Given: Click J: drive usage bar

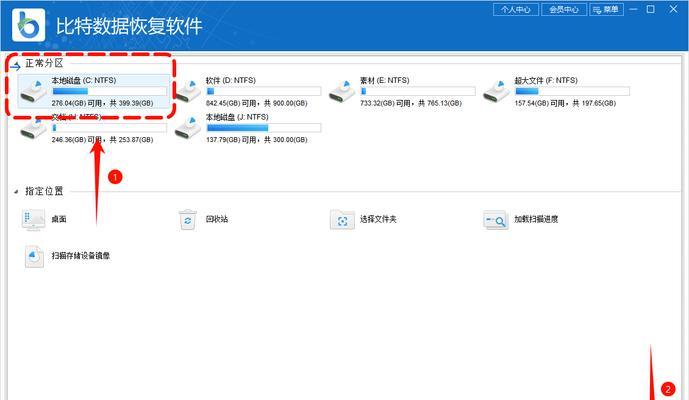Looking at the screenshot, I should pyautogui.click(x=264, y=128).
